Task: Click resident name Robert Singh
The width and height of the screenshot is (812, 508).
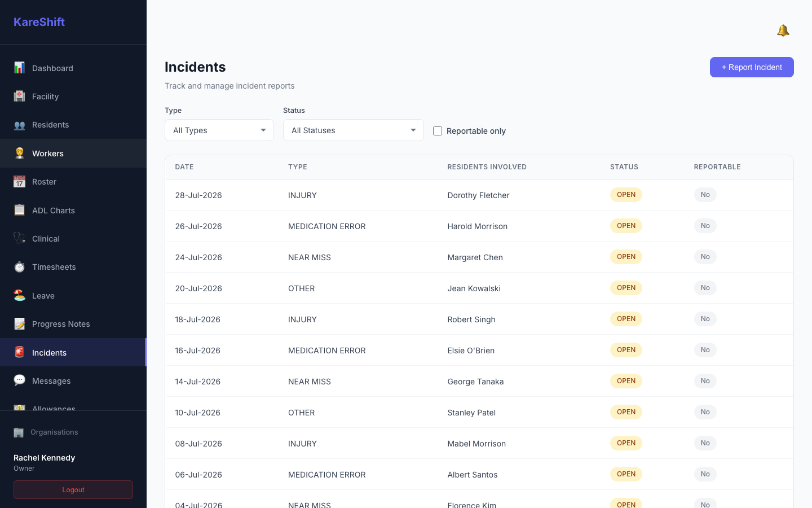Action: coord(471,319)
